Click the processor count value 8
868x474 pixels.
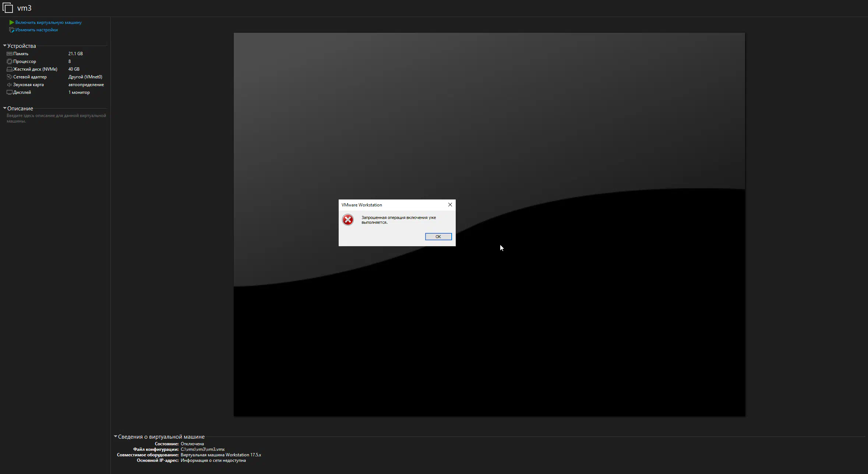[x=70, y=61]
